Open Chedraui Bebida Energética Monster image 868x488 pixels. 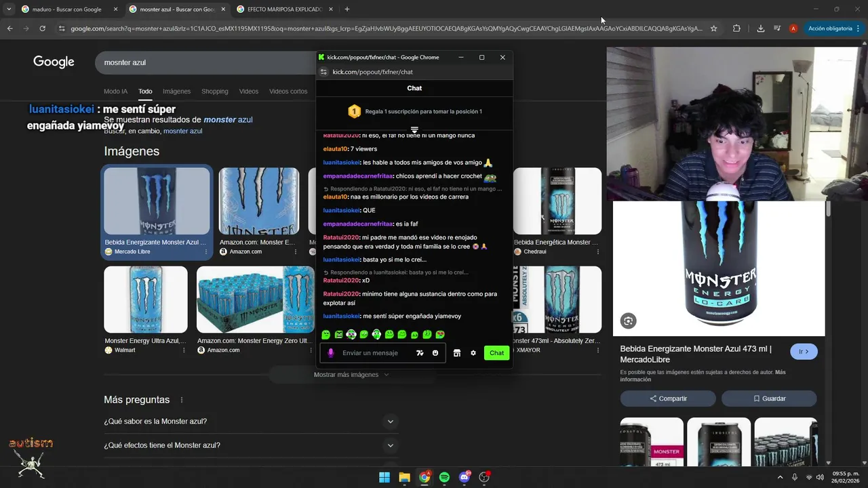(557, 201)
